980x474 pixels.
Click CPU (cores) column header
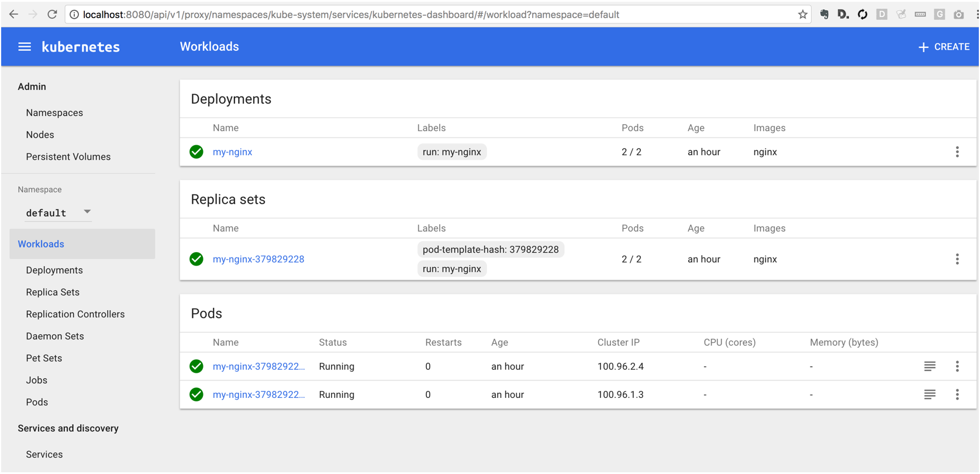click(x=730, y=343)
